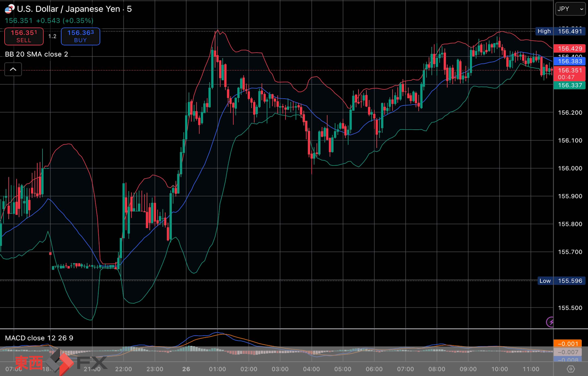Open chart settings hexagon gear icon
This screenshot has height=376, width=588.
pos(571,369)
